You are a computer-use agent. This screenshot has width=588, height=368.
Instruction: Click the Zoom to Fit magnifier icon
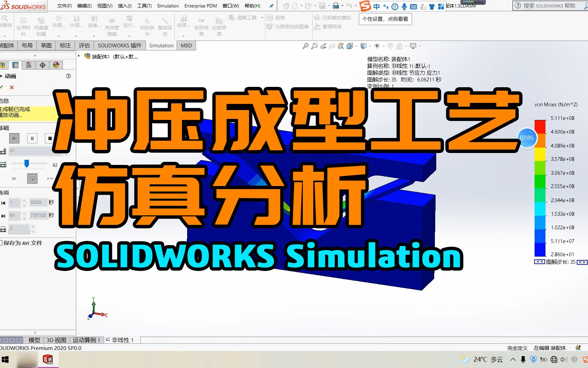tap(306, 46)
